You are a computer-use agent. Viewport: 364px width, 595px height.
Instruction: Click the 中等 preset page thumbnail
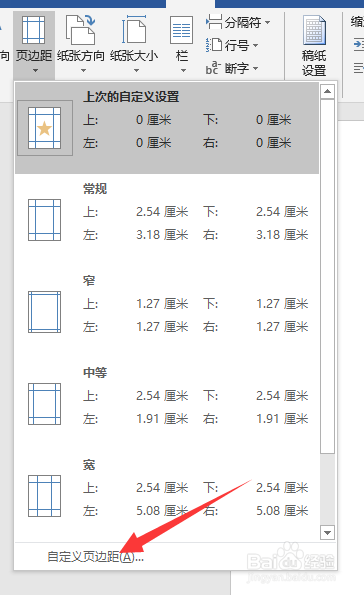(45, 404)
